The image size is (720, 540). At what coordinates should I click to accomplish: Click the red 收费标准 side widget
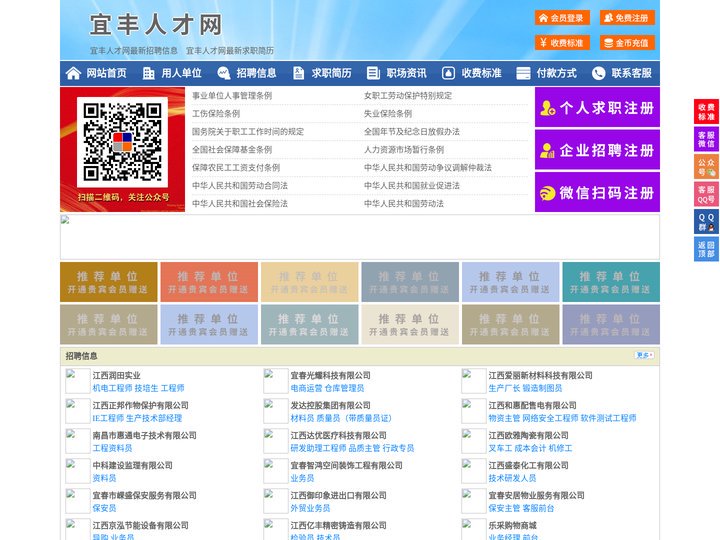click(x=706, y=112)
